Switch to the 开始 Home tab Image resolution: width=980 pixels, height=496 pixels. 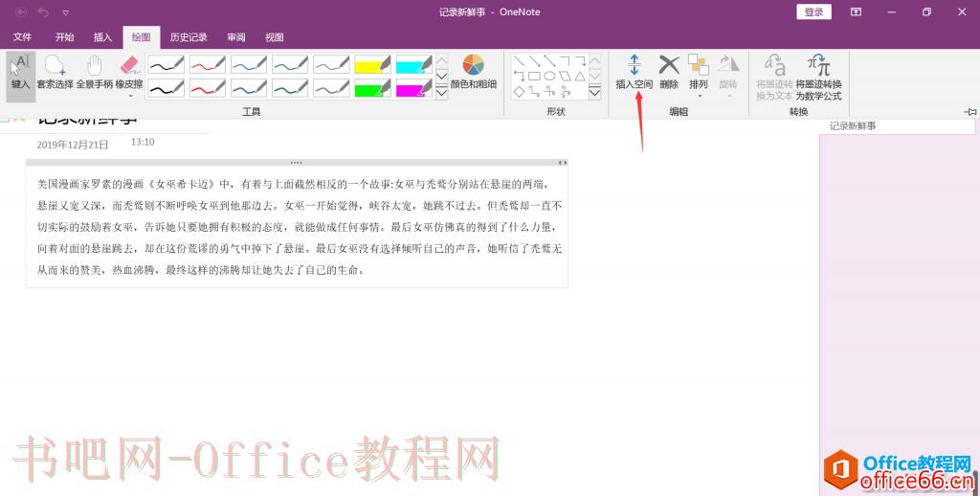click(64, 37)
